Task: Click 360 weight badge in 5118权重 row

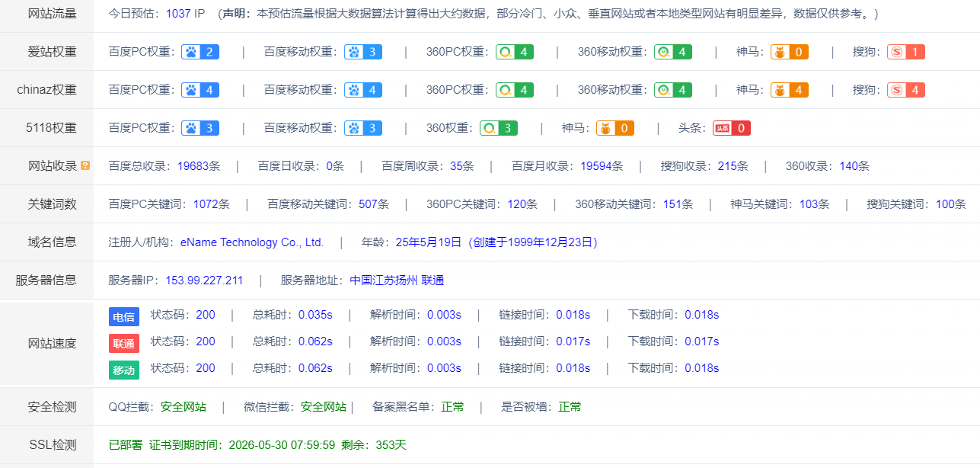Action: coord(499,128)
